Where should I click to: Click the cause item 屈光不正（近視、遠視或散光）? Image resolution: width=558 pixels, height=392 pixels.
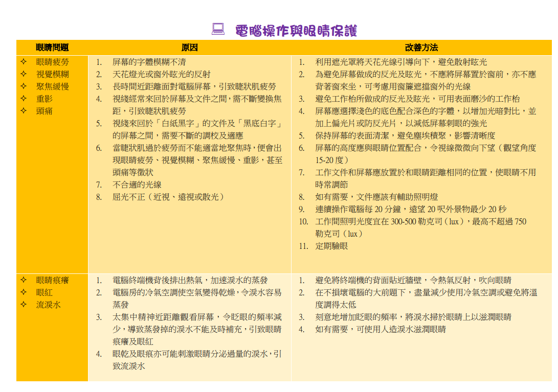tap(168, 197)
